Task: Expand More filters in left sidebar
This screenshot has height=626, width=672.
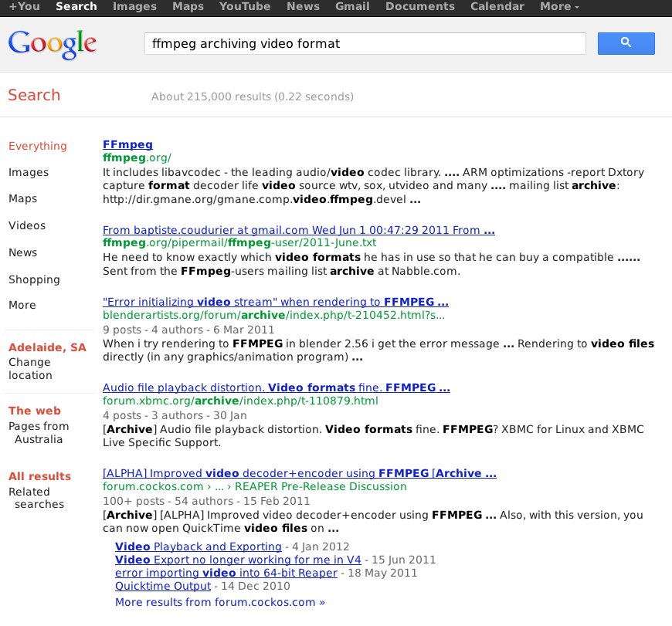Action: [22, 305]
